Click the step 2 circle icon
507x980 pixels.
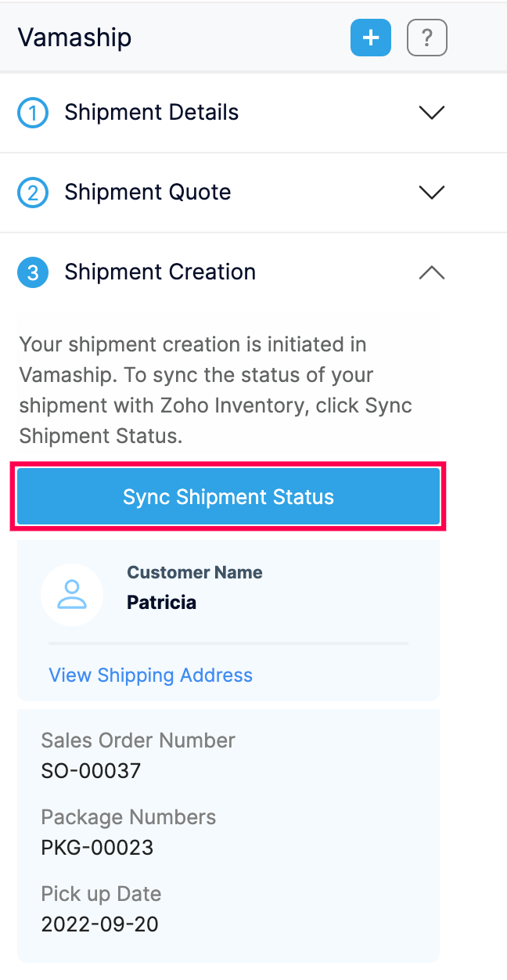33,193
